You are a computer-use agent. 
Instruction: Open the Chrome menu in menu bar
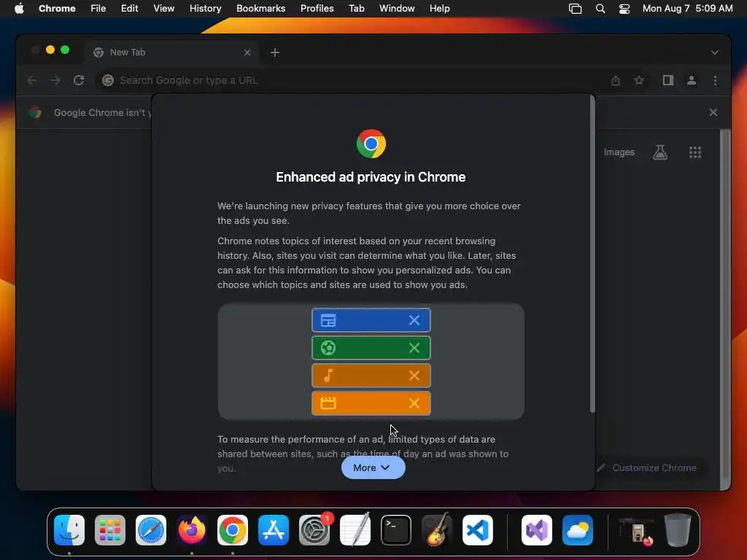tap(57, 9)
